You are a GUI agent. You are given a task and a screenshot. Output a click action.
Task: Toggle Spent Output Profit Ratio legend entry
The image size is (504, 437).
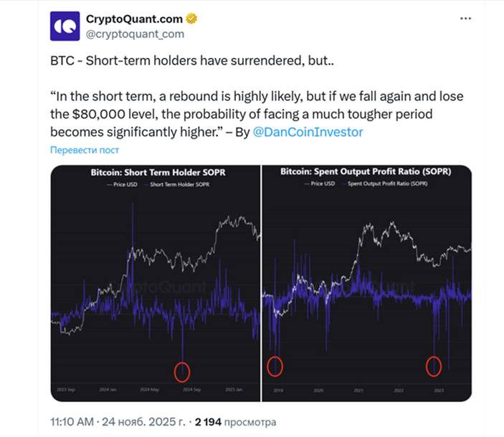point(384,183)
